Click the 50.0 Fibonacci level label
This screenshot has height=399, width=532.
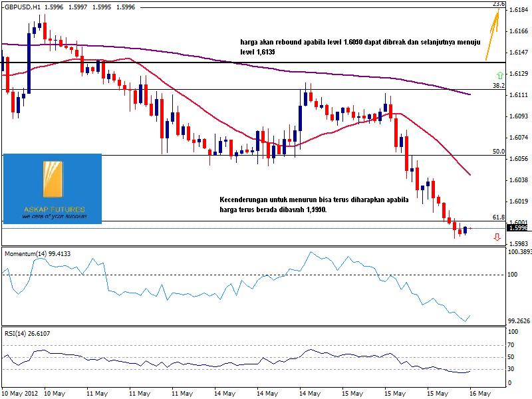pos(498,152)
